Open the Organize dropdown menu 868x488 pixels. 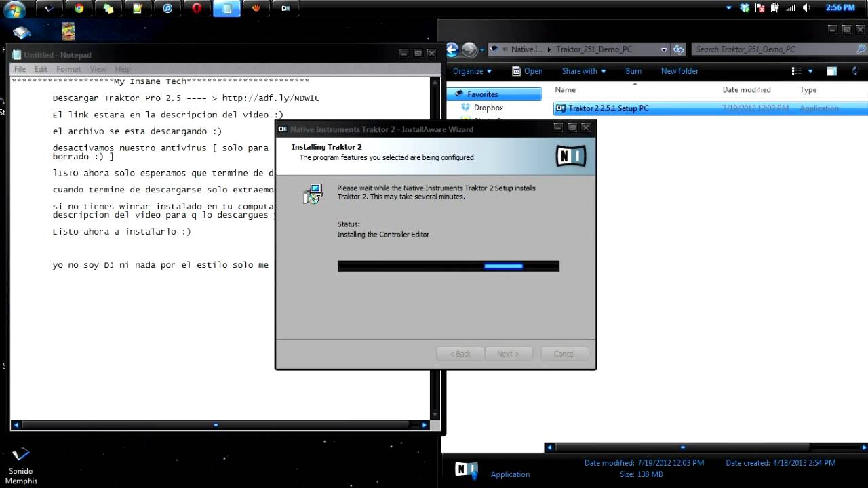(x=473, y=71)
